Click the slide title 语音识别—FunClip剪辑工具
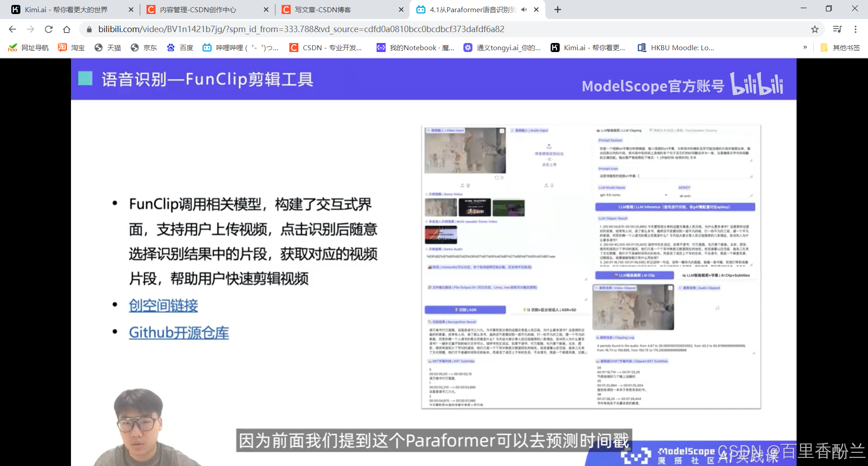Image resolution: width=868 pixels, height=466 pixels. (x=208, y=79)
